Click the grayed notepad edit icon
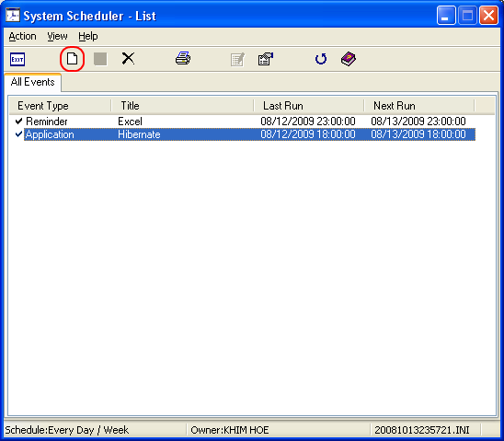 point(237,59)
